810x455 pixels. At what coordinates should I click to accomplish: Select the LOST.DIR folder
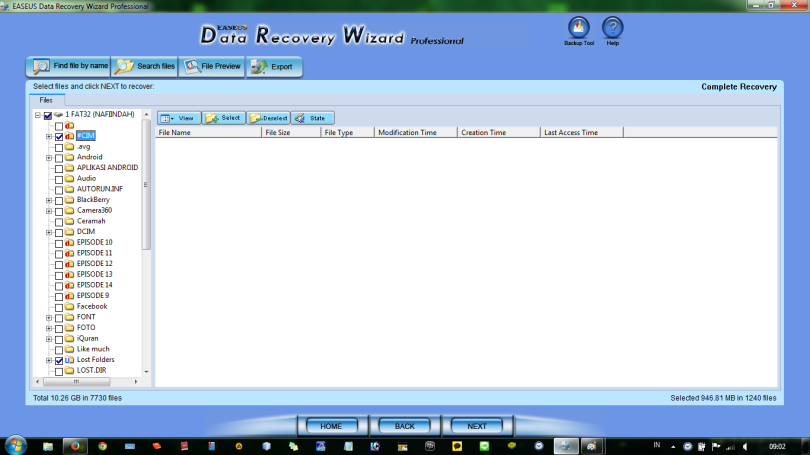point(91,370)
